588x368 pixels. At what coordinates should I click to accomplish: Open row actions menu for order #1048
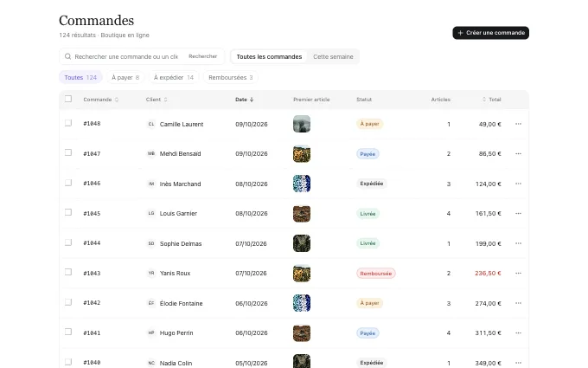pyautogui.click(x=518, y=124)
